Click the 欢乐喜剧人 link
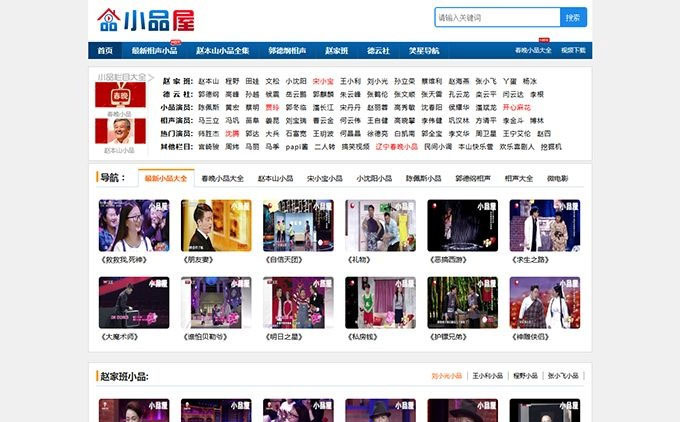680x422 pixels. click(517, 147)
